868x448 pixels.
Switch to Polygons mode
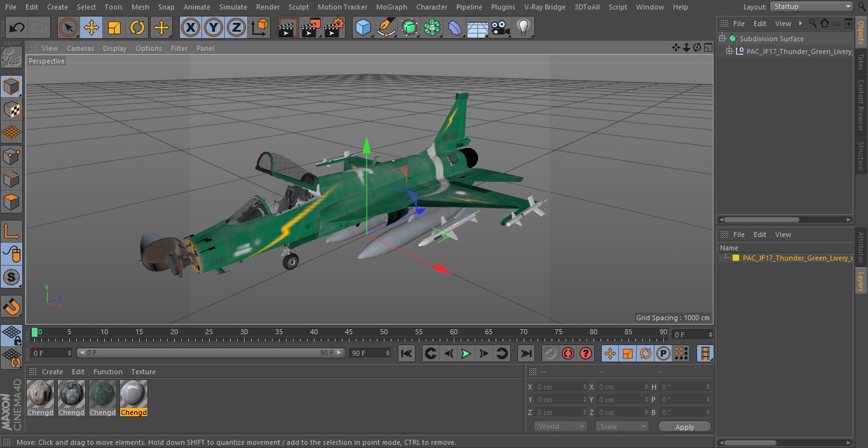11,202
